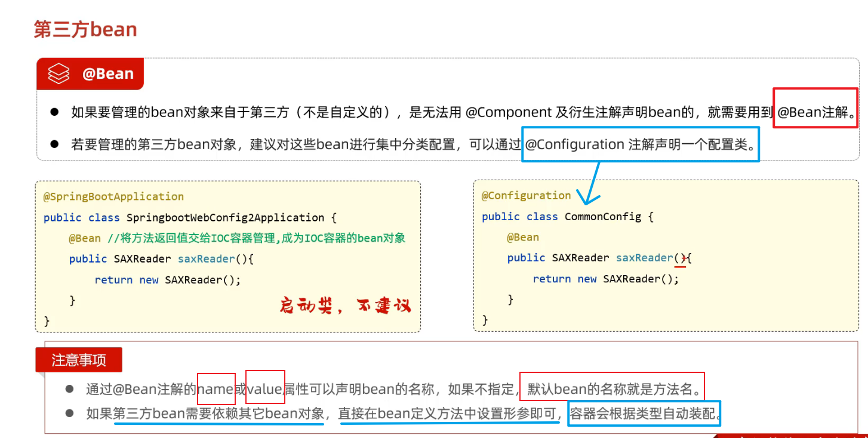Click the @Configuration annotation in right code block

[526, 195]
